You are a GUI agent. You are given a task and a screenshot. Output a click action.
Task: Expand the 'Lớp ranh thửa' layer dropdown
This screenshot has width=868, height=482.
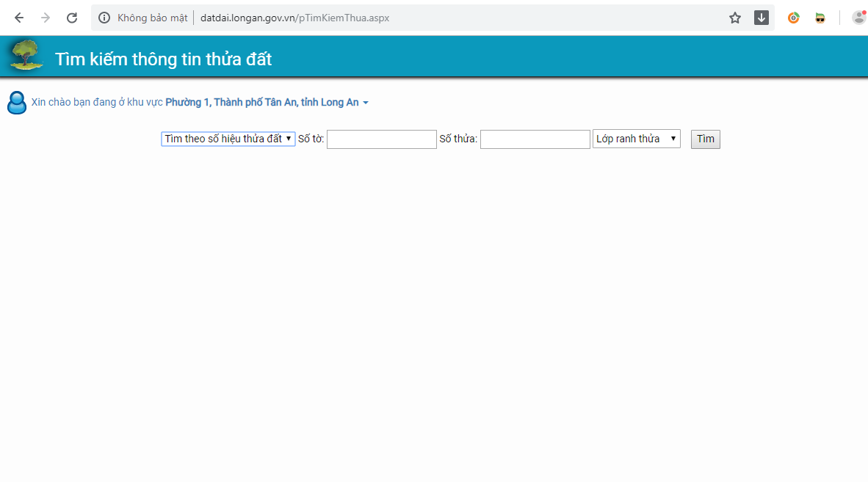637,139
